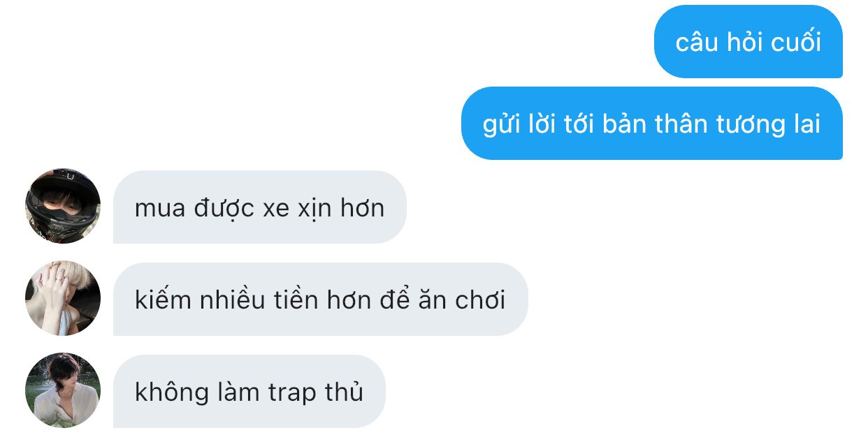Screen dimensions: 868x442
Task: Open the helmet-wearing sender's profile avatar
Action: [63, 205]
